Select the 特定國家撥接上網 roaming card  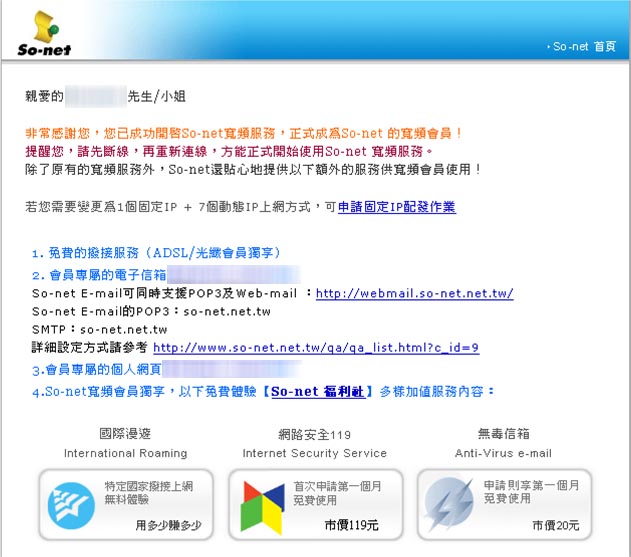click(x=126, y=504)
